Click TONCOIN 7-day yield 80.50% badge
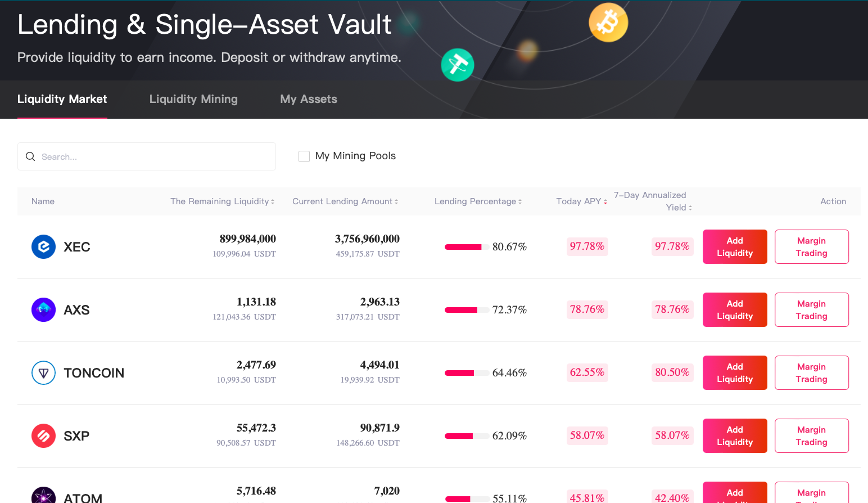The width and height of the screenshot is (868, 503). tap(672, 372)
